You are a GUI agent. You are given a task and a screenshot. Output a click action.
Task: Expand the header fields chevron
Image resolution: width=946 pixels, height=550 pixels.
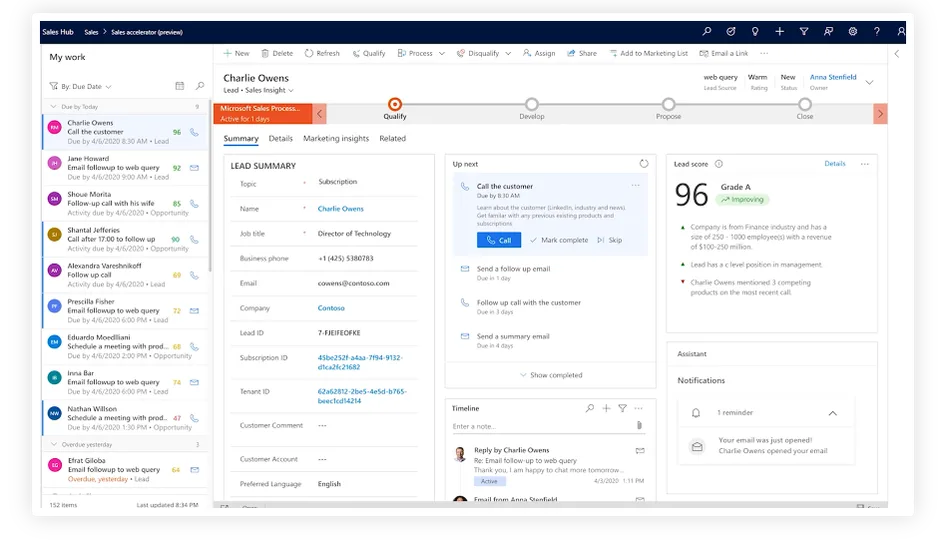(869, 83)
